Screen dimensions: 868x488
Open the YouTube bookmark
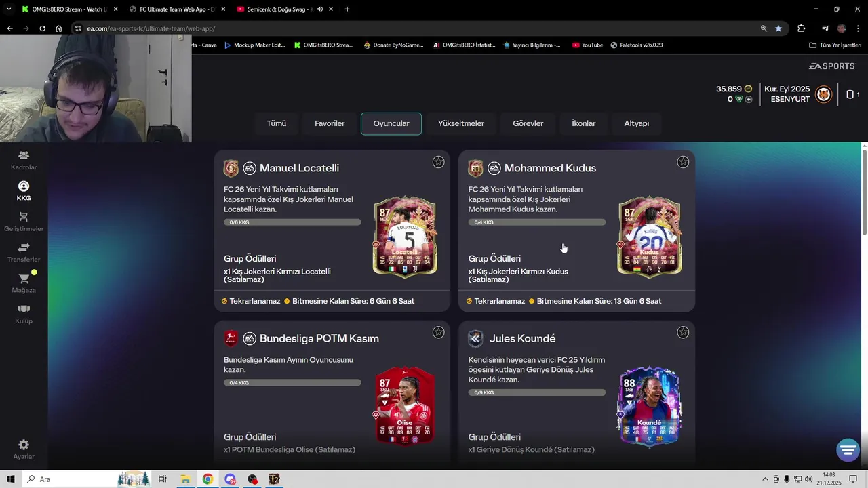pyautogui.click(x=587, y=45)
